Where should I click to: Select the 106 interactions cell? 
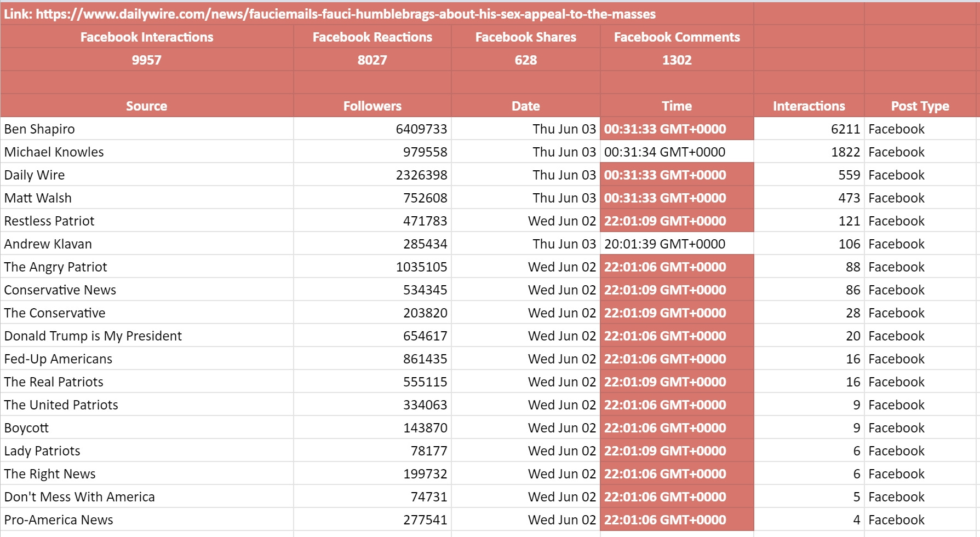809,244
